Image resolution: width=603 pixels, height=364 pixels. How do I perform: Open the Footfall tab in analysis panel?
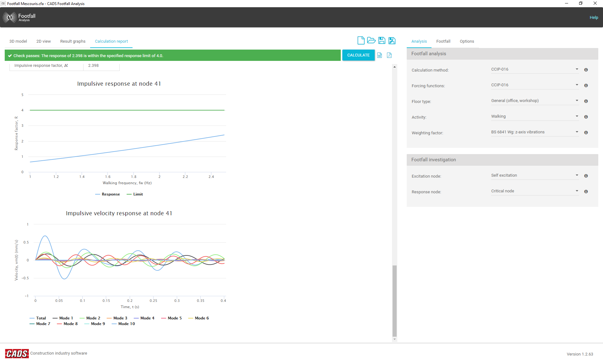(443, 41)
